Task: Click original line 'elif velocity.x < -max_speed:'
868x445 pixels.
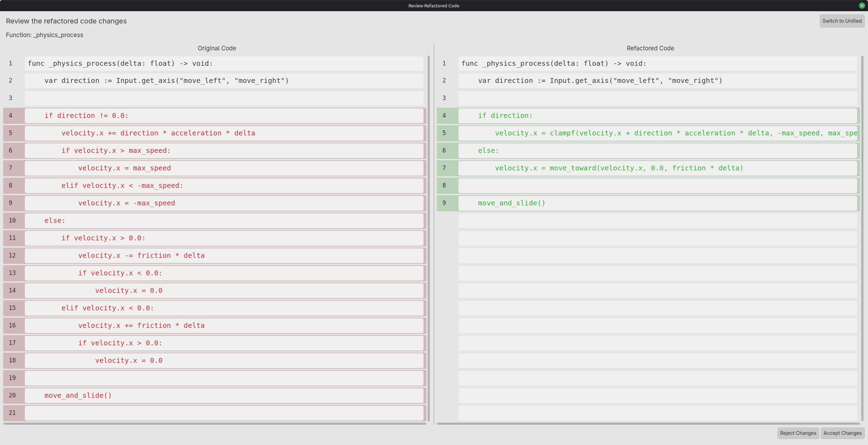Action: (x=224, y=186)
